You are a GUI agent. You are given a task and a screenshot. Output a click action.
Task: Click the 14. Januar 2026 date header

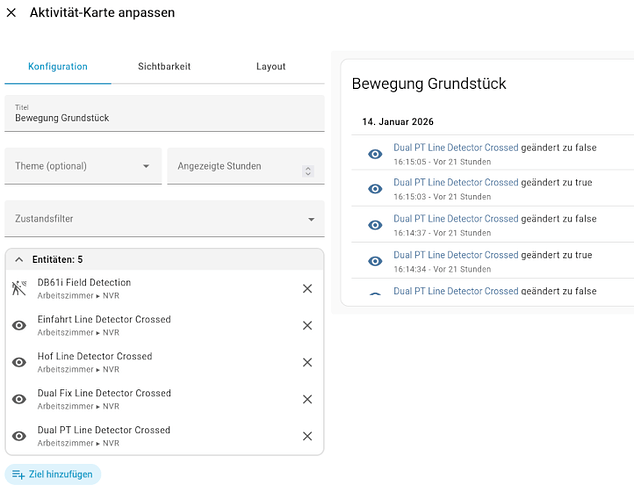pyautogui.click(x=398, y=122)
